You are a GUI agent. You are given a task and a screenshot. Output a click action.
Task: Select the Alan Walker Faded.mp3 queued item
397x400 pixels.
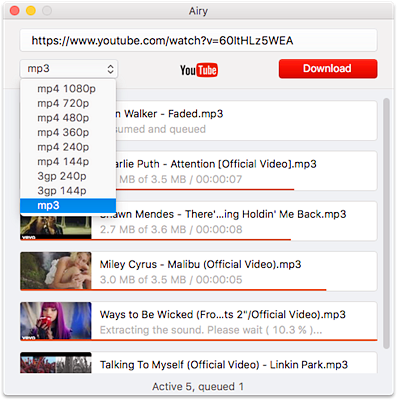[246, 121]
